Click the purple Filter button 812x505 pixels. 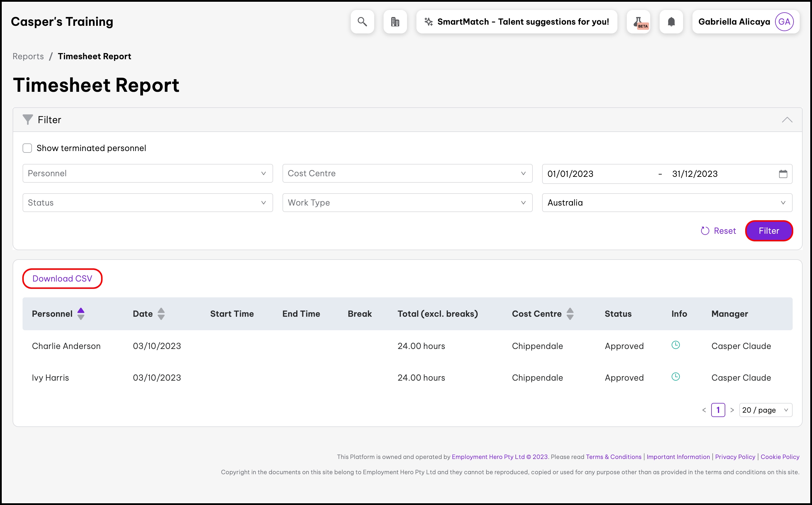(x=769, y=231)
